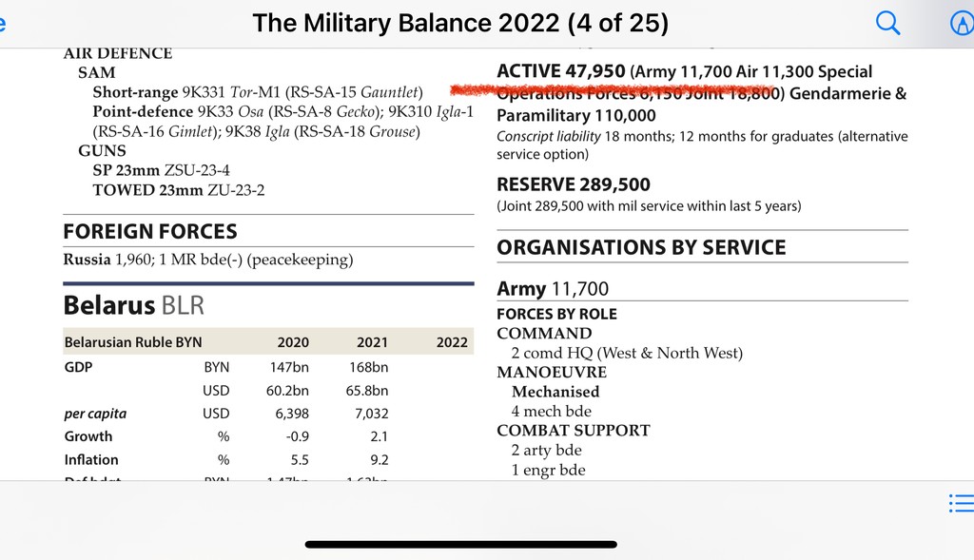Tap the Belarusian Ruble BYN table header
This screenshot has width=974, height=560.
(x=133, y=342)
